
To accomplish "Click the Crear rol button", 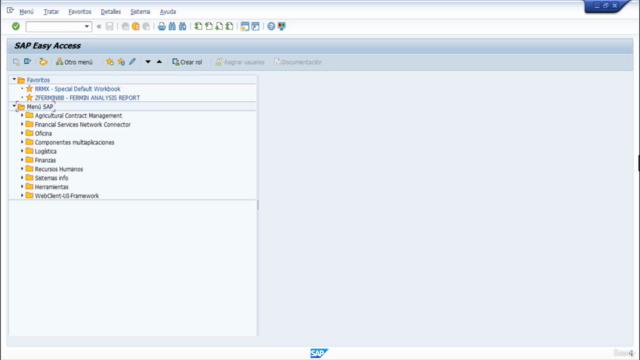I will click(x=187, y=62).
